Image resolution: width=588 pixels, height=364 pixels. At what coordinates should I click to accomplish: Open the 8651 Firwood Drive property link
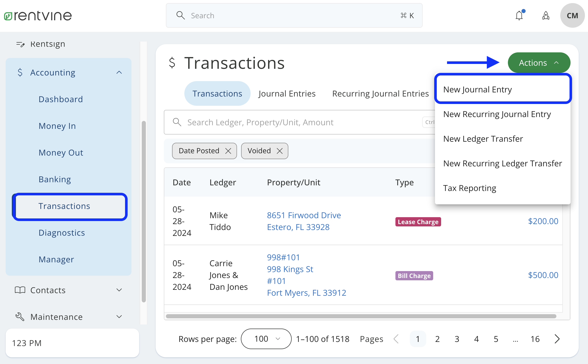(304, 215)
